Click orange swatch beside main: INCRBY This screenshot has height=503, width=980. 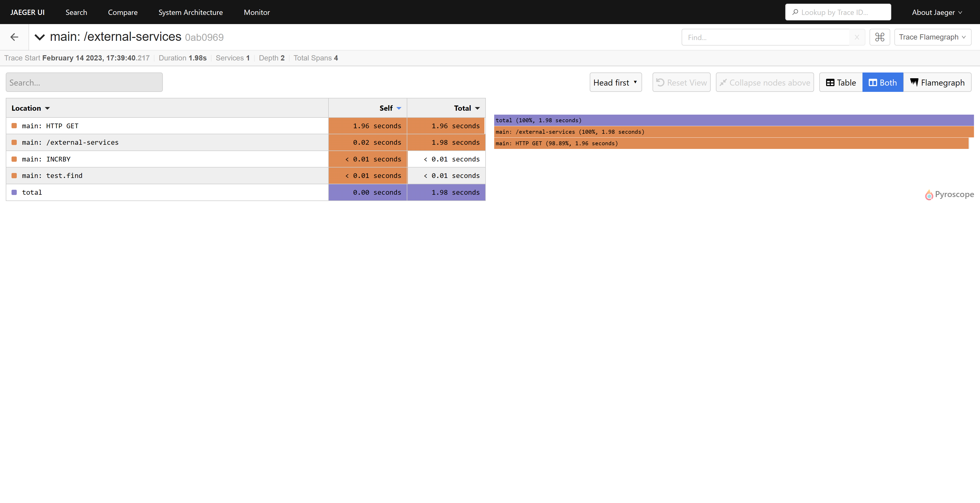click(14, 159)
